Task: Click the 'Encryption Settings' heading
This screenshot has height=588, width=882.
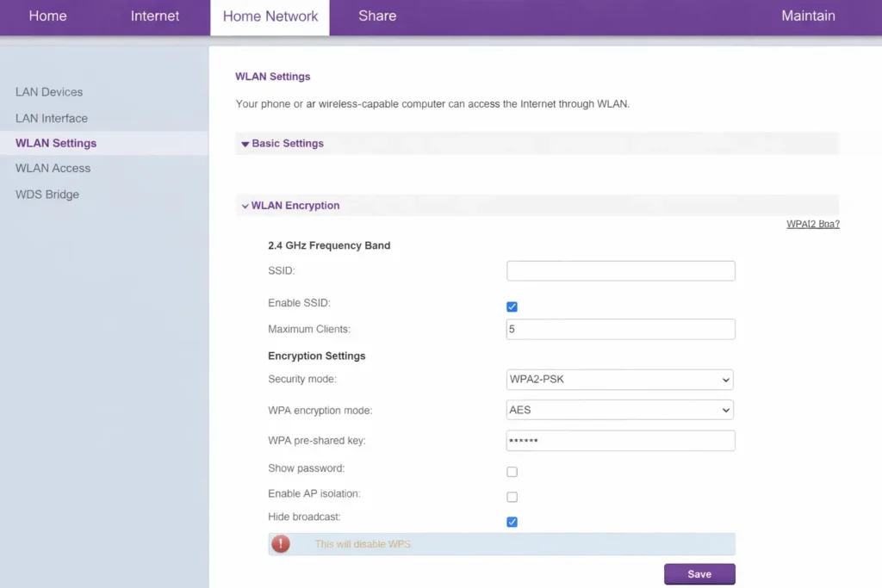Action: pyautogui.click(x=317, y=356)
